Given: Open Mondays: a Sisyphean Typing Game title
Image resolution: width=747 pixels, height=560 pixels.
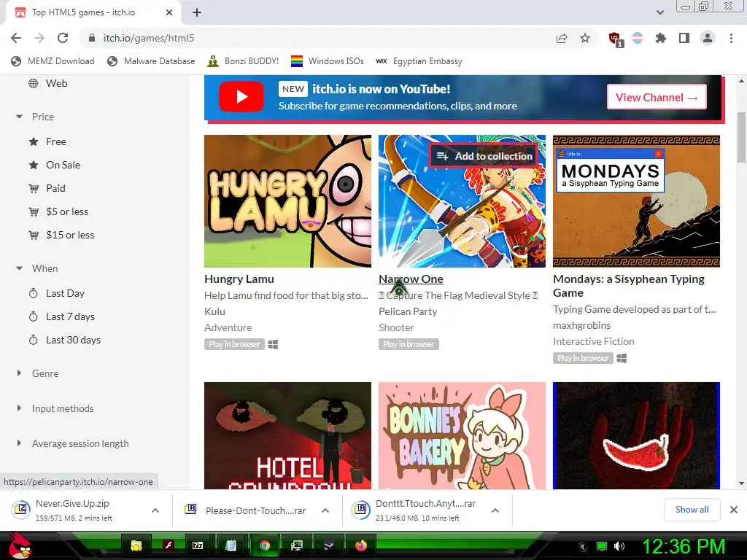Looking at the screenshot, I should 629,286.
